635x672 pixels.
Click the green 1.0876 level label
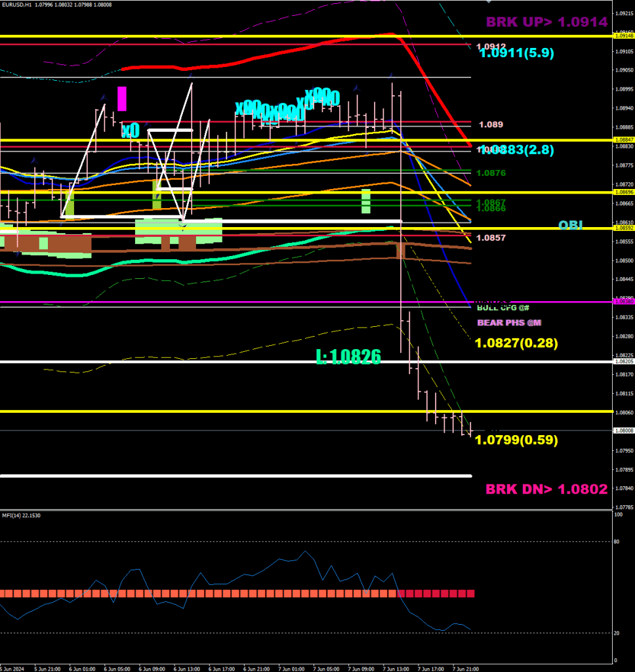click(x=491, y=173)
